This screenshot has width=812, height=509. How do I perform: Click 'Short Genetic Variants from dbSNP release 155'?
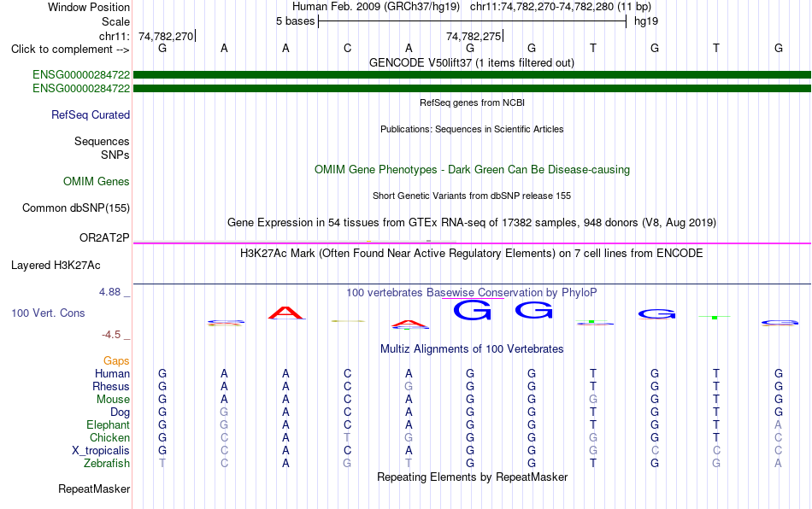(472, 196)
